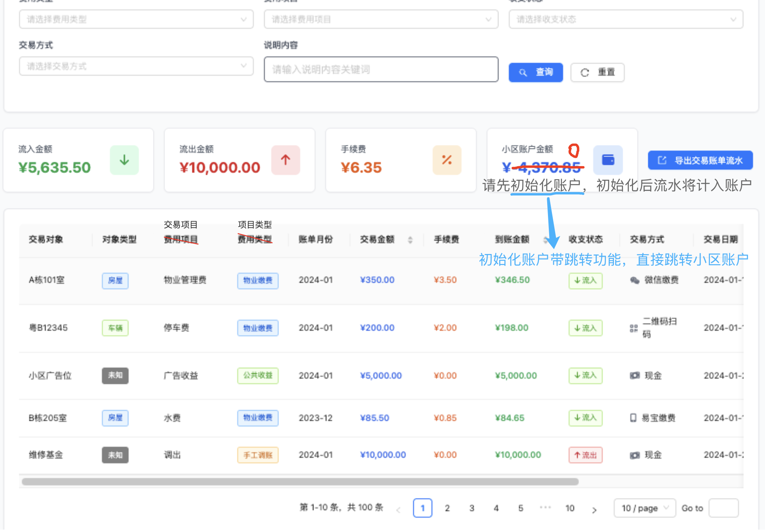
Task: Sort table by 交易金额 column arrows
Action: (410, 240)
